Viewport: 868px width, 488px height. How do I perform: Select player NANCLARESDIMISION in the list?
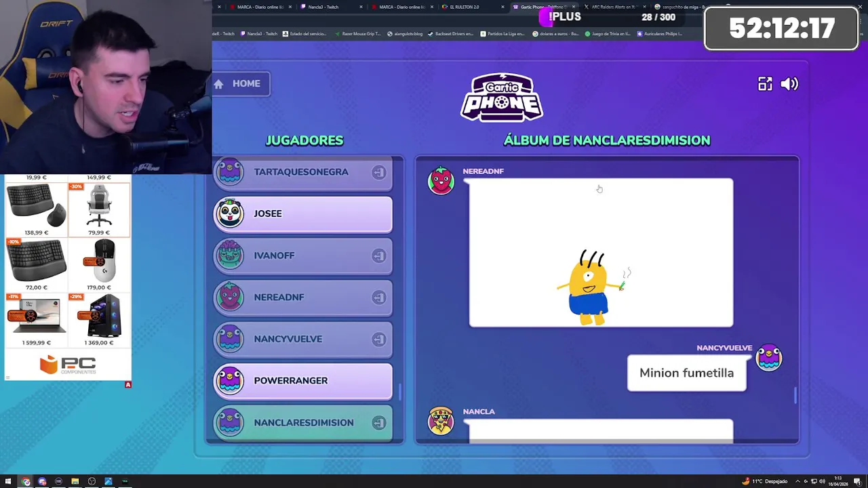click(303, 423)
